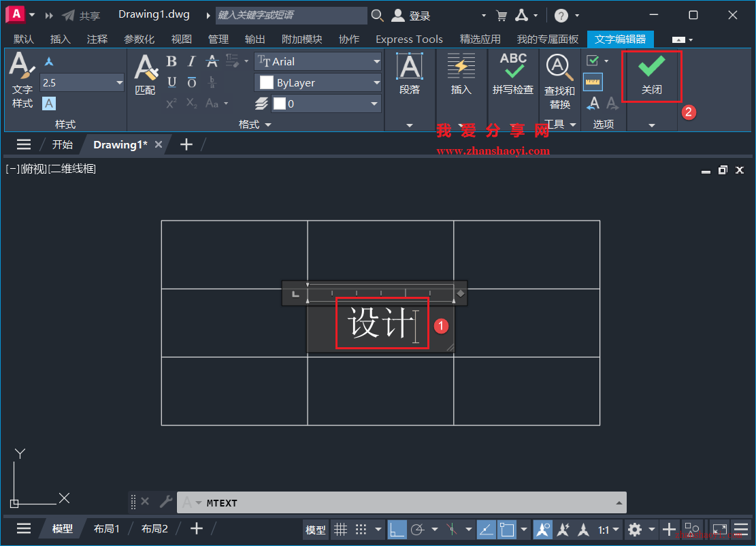Switch to the Express Tools ribbon tab
This screenshot has height=546, width=756.
pyautogui.click(x=409, y=39)
